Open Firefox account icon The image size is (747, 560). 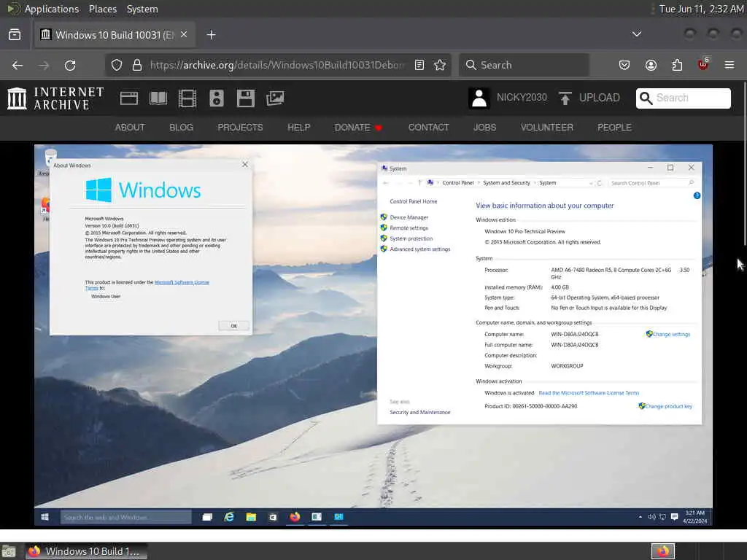(651, 65)
